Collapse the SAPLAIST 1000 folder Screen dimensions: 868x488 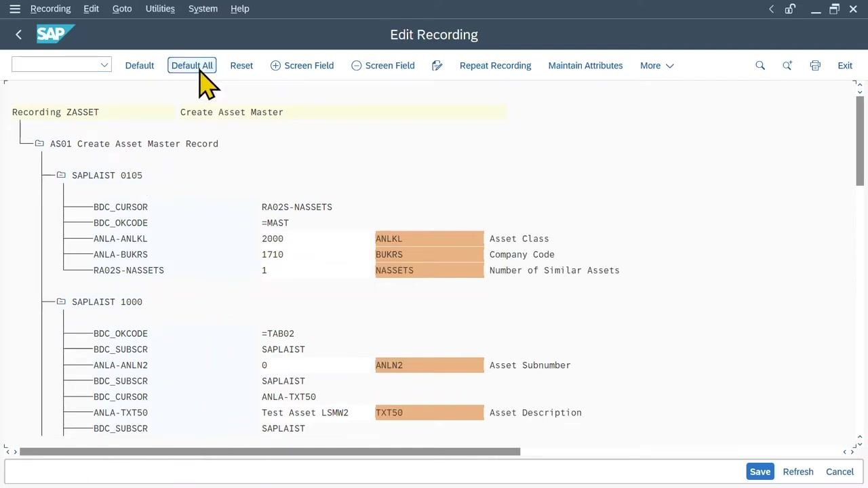tap(61, 302)
